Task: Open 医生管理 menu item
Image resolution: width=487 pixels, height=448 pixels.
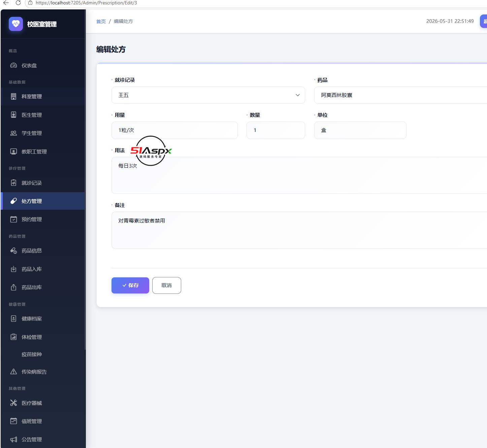Action: tap(43, 115)
